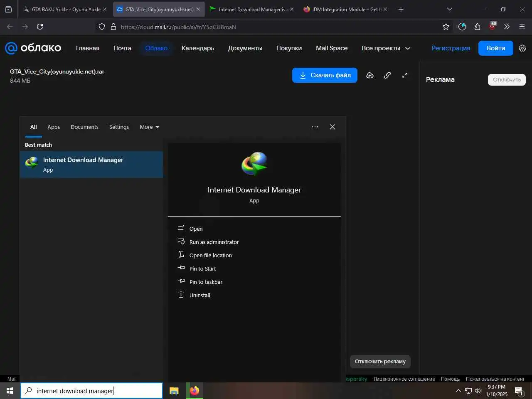Open the Mail Space navigation link
532x399 pixels.
point(332,48)
